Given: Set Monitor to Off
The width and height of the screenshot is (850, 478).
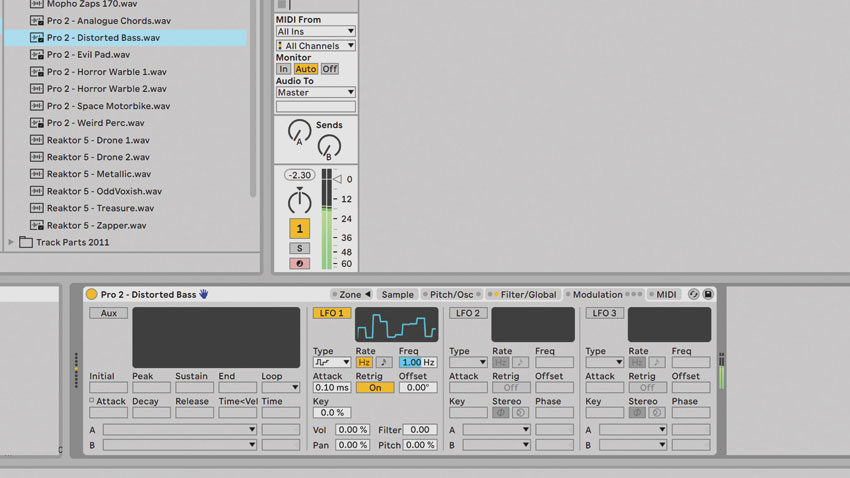Looking at the screenshot, I should click(330, 69).
